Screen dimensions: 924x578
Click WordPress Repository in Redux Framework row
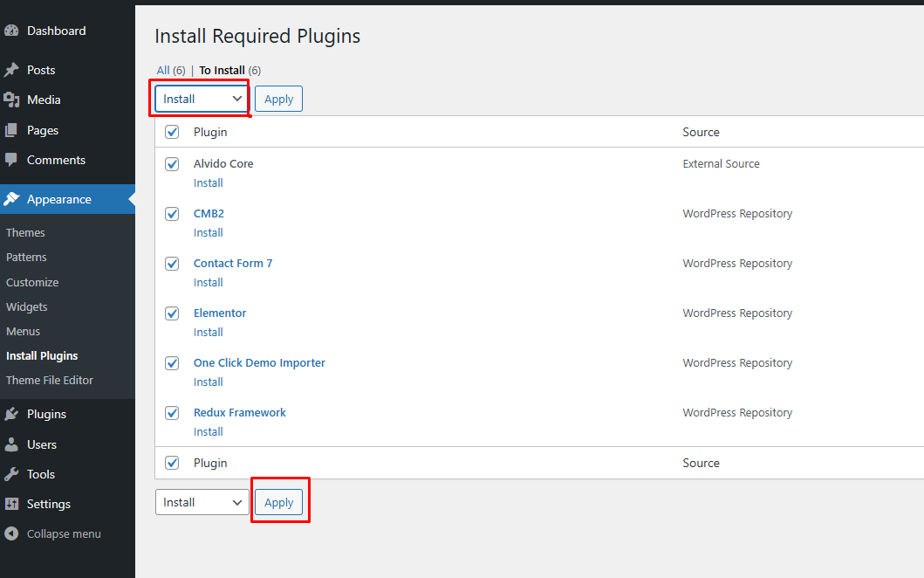(737, 413)
